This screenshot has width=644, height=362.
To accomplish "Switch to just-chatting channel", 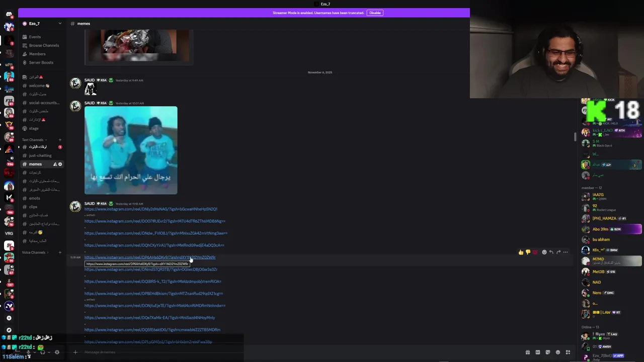I will tap(42, 155).
